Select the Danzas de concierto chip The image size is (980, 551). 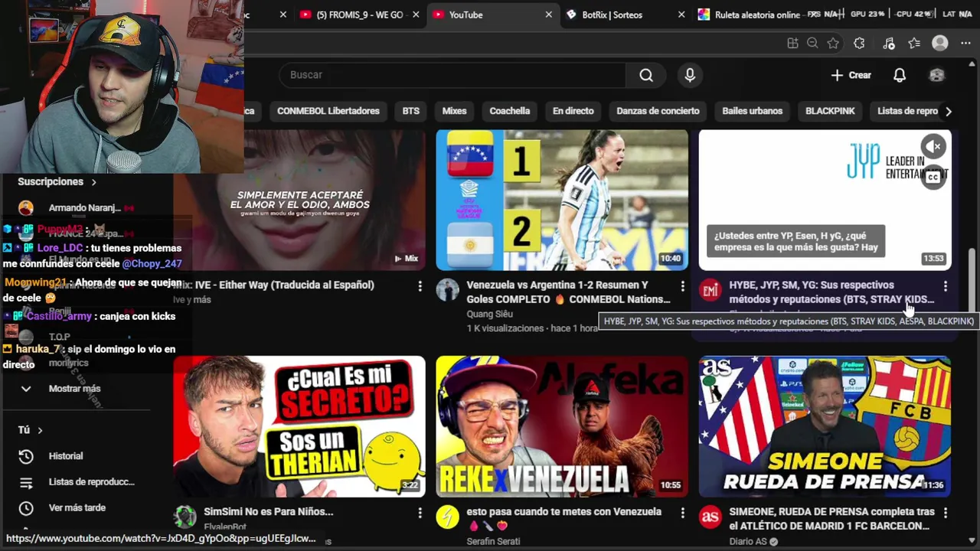point(658,111)
